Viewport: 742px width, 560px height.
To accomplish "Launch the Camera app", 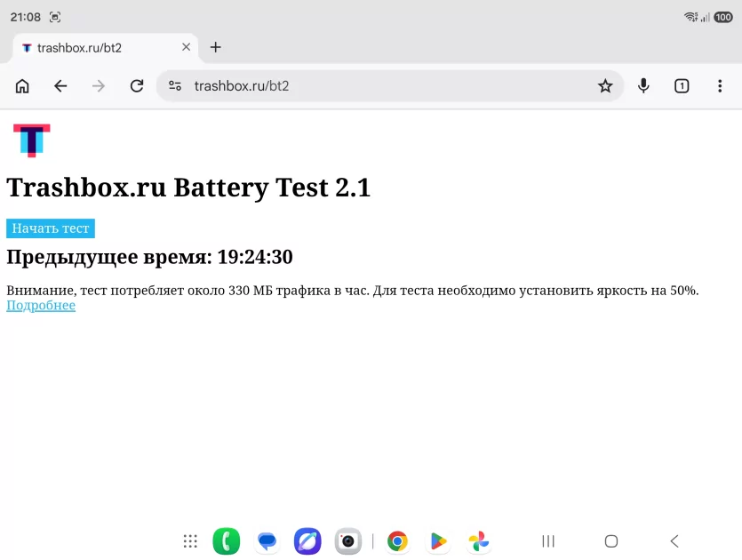I will point(347,540).
